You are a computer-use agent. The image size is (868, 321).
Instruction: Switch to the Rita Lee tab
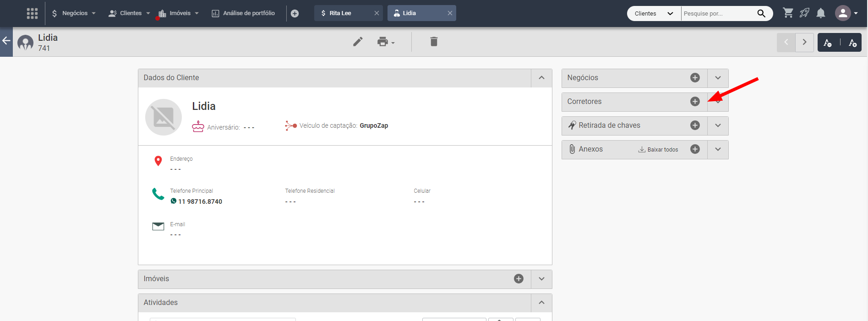(x=340, y=13)
